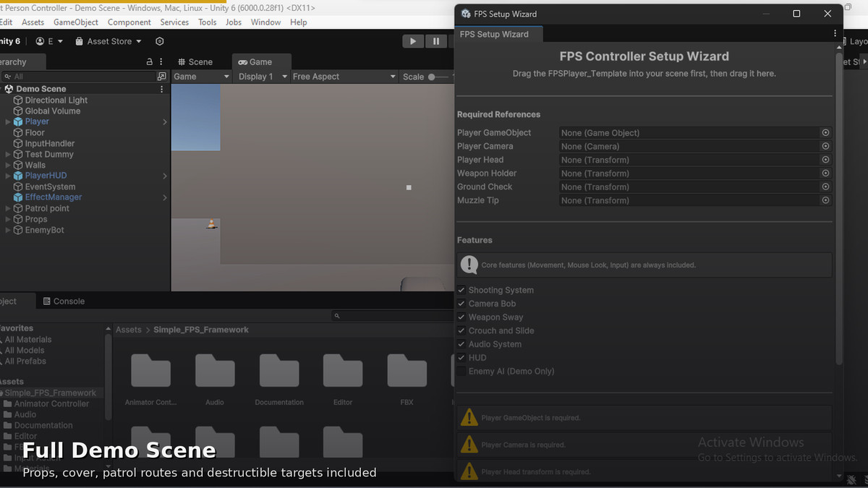Click the Project panel search field
This screenshot has height=488, width=868.
[x=394, y=316]
